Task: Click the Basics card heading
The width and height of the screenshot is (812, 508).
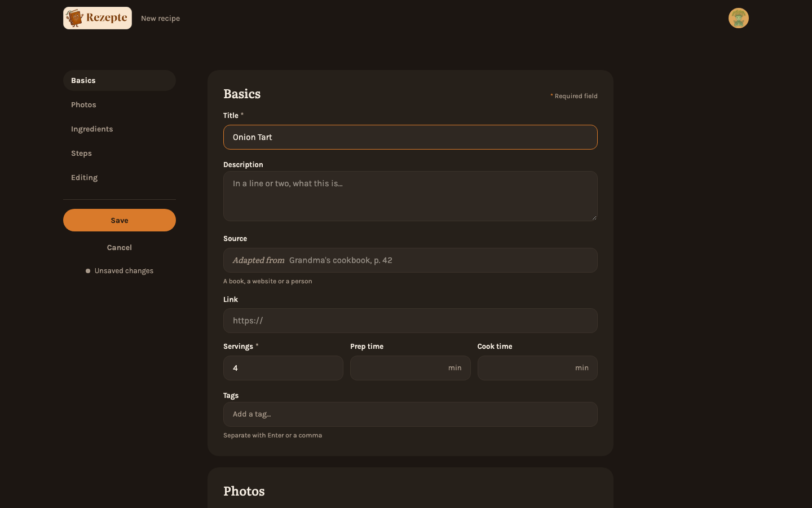Action: (242, 94)
